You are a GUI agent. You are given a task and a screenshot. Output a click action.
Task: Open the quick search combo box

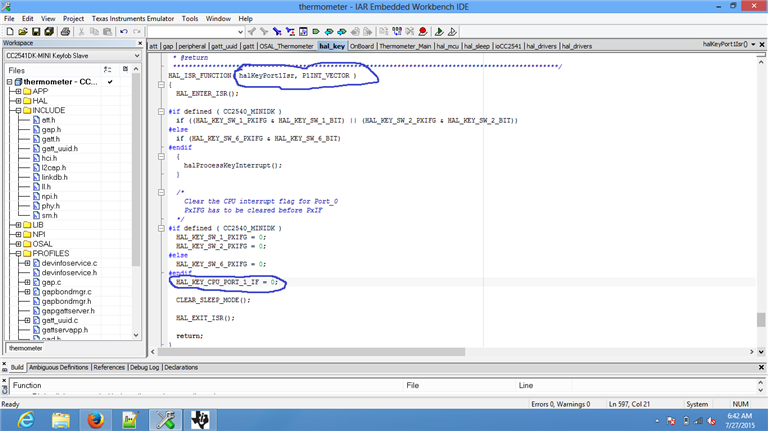click(195, 32)
